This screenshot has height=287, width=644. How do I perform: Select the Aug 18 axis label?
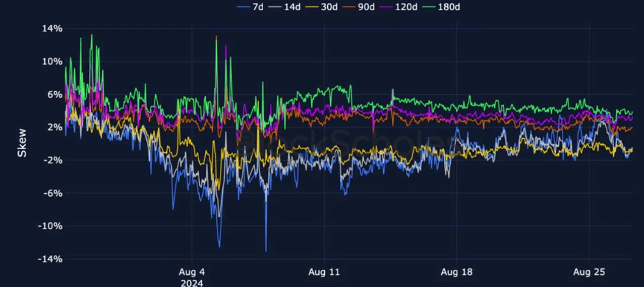457,272
